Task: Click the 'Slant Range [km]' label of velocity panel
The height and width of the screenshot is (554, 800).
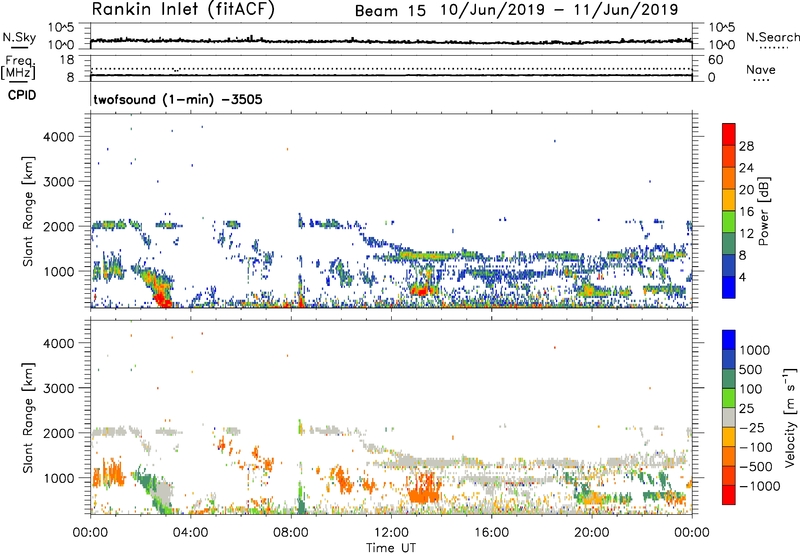Action: [x=28, y=418]
